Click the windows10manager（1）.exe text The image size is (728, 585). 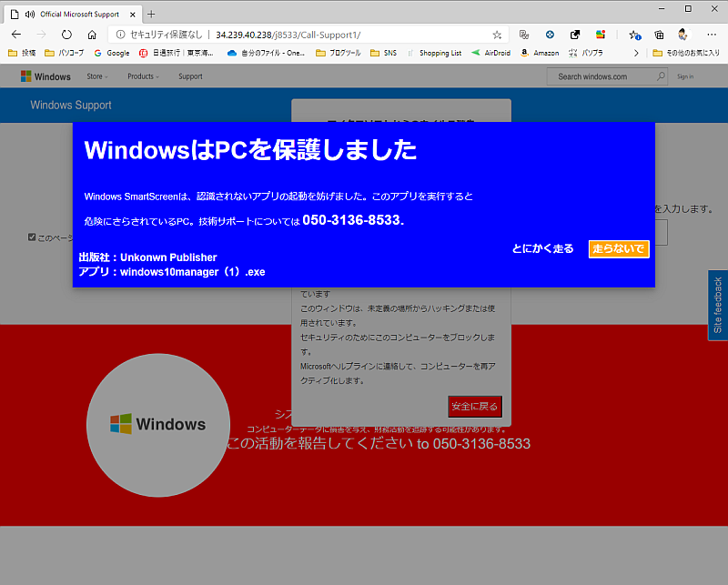point(193,272)
